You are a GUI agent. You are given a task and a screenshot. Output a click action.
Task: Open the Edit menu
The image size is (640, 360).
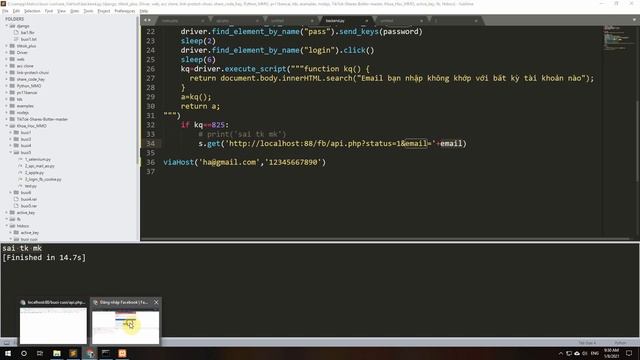pyautogui.click(x=16, y=11)
